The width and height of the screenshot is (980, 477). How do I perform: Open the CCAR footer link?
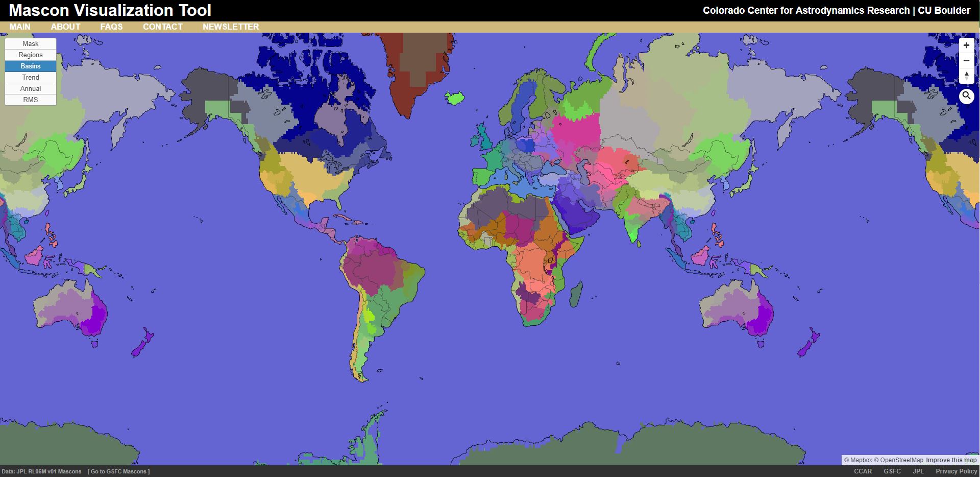(863, 471)
